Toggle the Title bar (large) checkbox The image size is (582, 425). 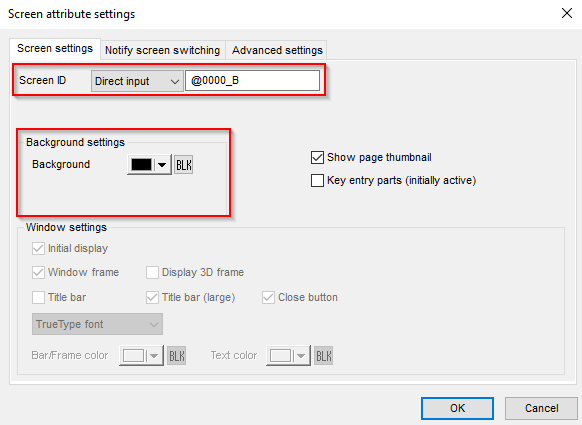pos(152,297)
